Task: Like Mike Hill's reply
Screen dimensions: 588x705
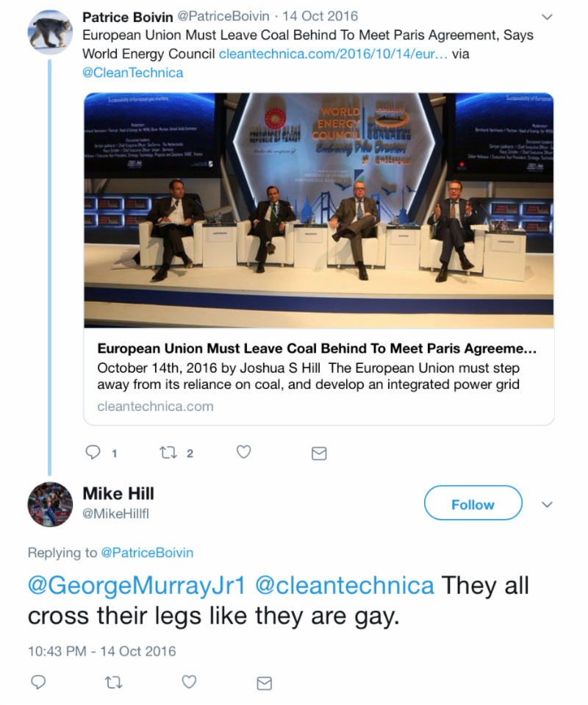Action: point(189,682)
